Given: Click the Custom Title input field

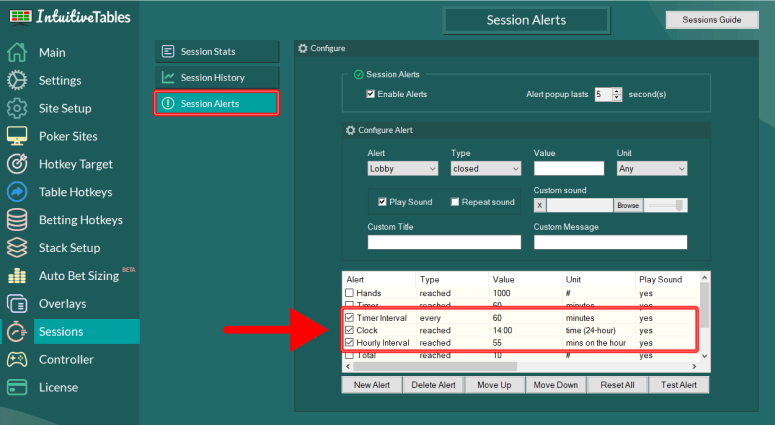Looking at the screenshot, I should 444,242.
